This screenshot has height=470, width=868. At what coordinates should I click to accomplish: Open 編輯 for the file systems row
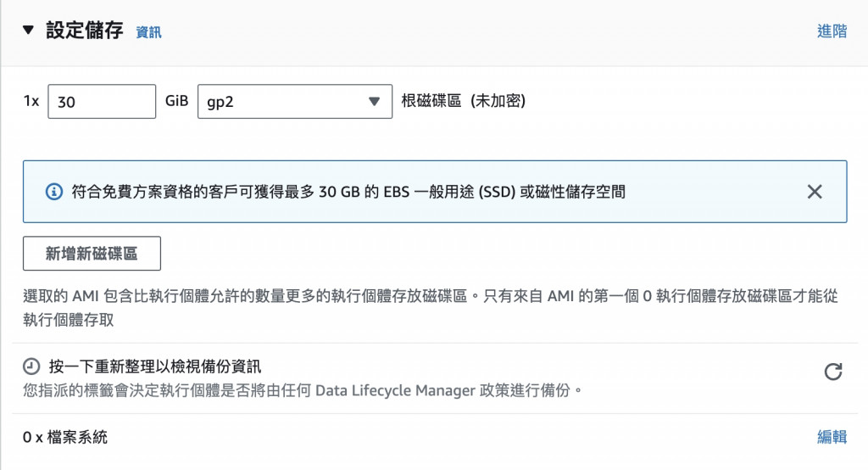[x=832, y=437]
